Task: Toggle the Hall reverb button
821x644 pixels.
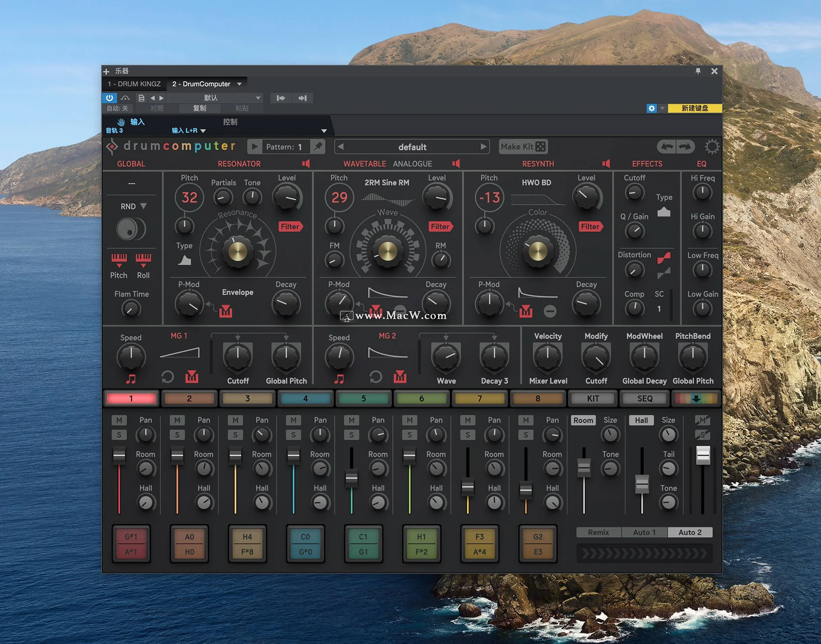Action: tap(641, 420)
